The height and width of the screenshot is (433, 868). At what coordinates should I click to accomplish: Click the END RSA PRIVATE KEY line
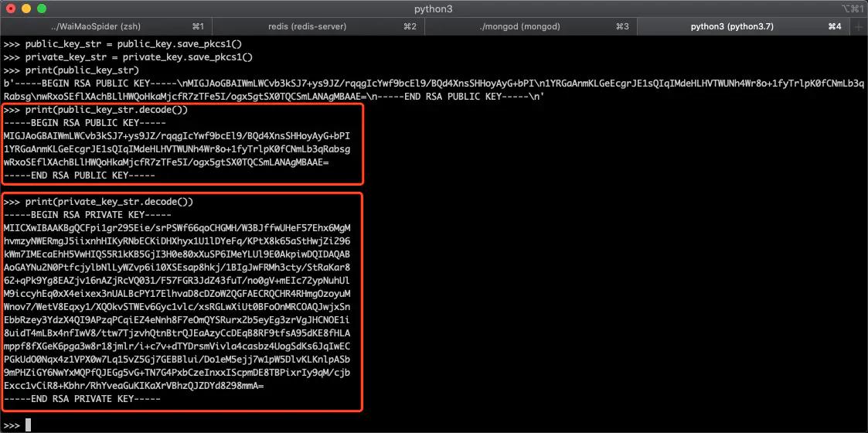click(82, 398)
